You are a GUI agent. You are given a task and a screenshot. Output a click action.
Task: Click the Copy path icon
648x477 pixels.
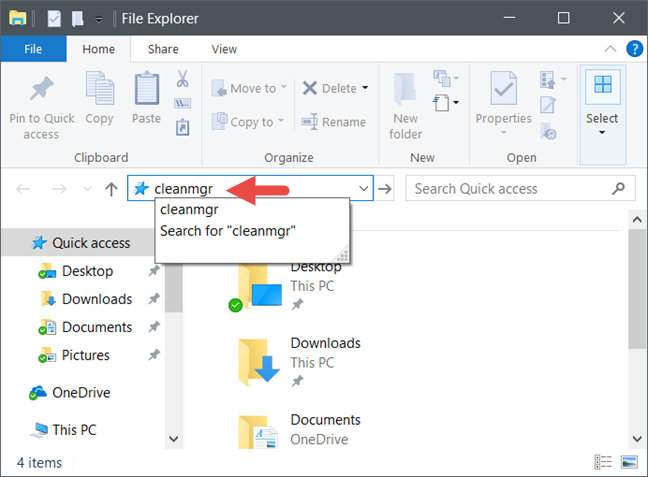[x=182, y=103]
